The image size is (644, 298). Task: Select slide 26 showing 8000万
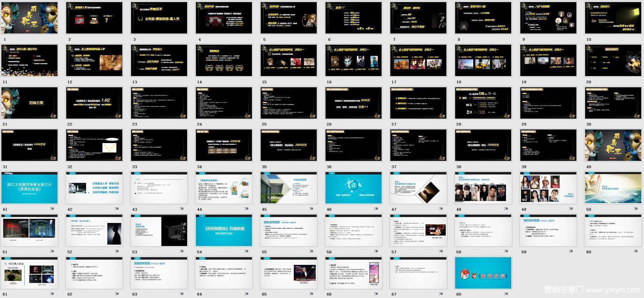(x=353, y=103)
